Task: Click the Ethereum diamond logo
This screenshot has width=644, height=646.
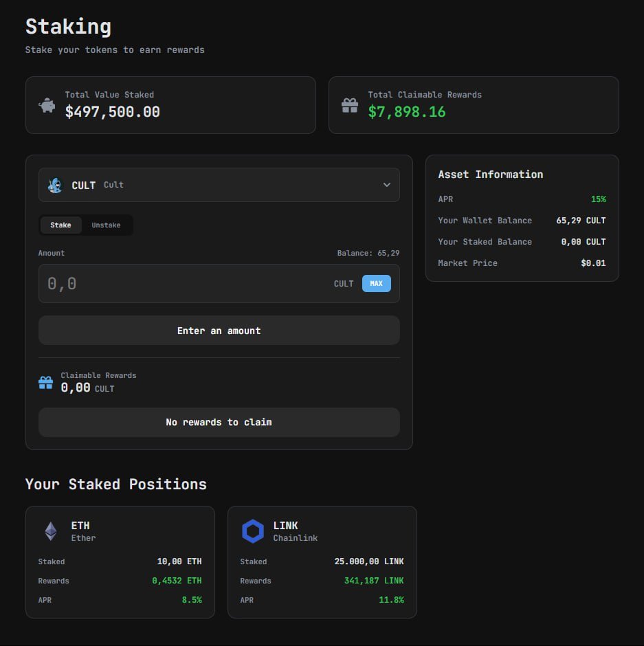Action: coord(51,531)
